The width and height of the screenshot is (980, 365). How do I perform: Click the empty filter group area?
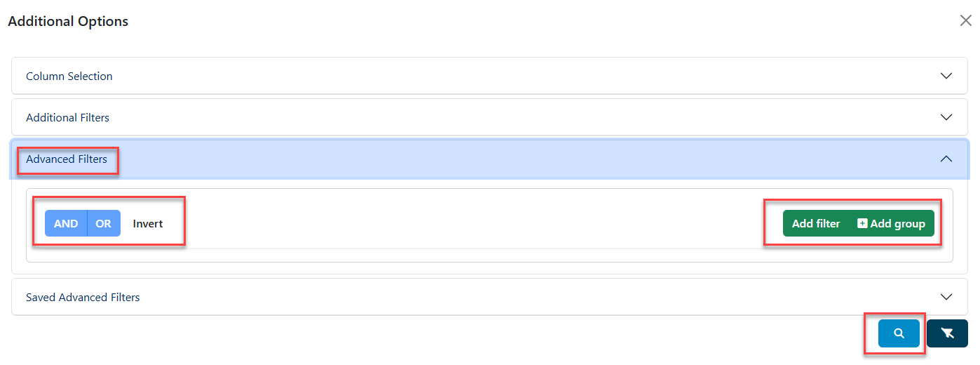pos(489,253)
